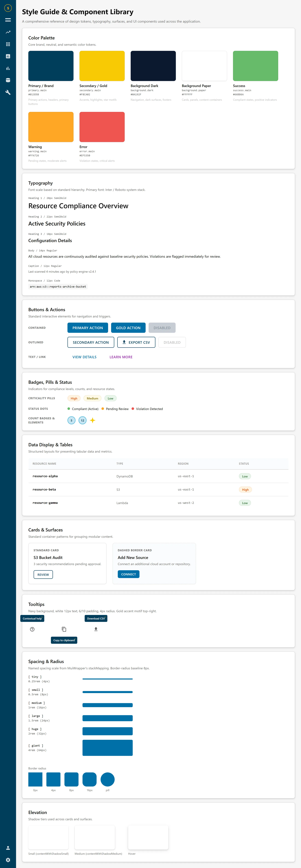Click the Medium criticality pill
This screenshot has height=868, width=301.
93,398
